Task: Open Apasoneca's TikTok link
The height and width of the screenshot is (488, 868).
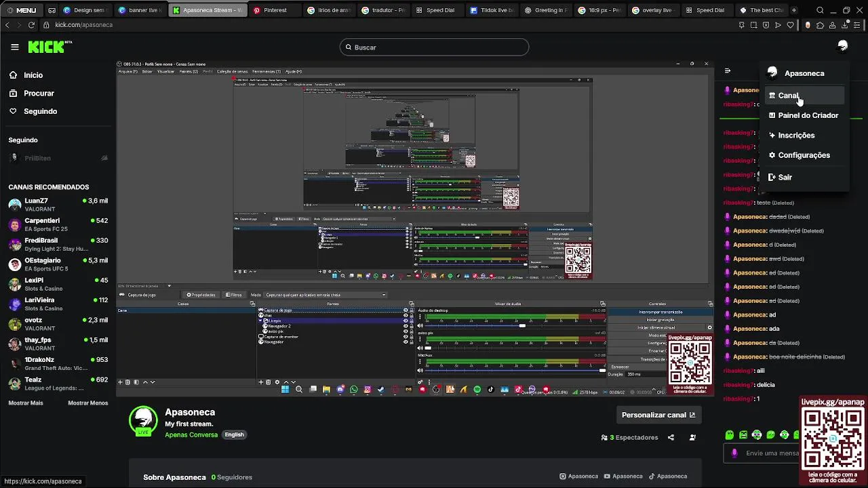Action: [668, 476]
